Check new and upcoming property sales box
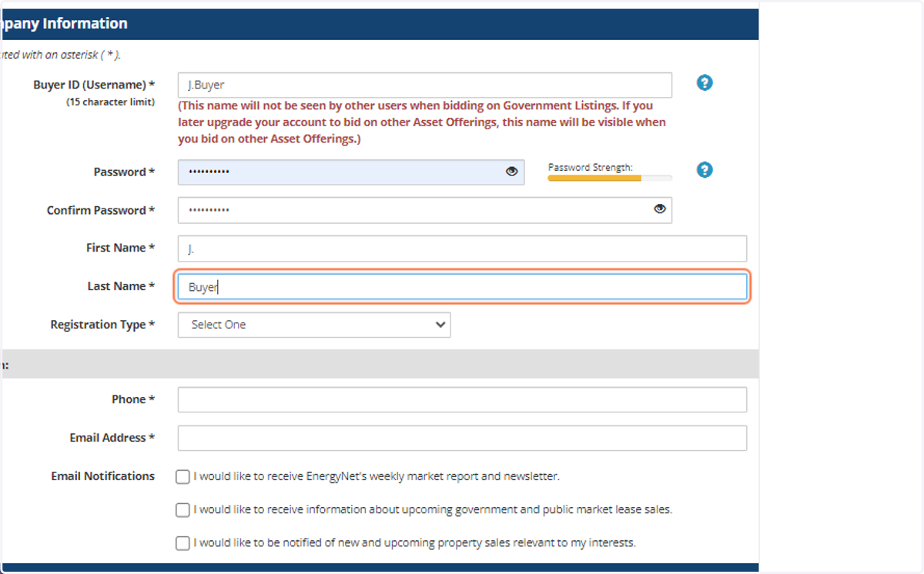Screen dimensions: 924x574 (x=182, y=543)
